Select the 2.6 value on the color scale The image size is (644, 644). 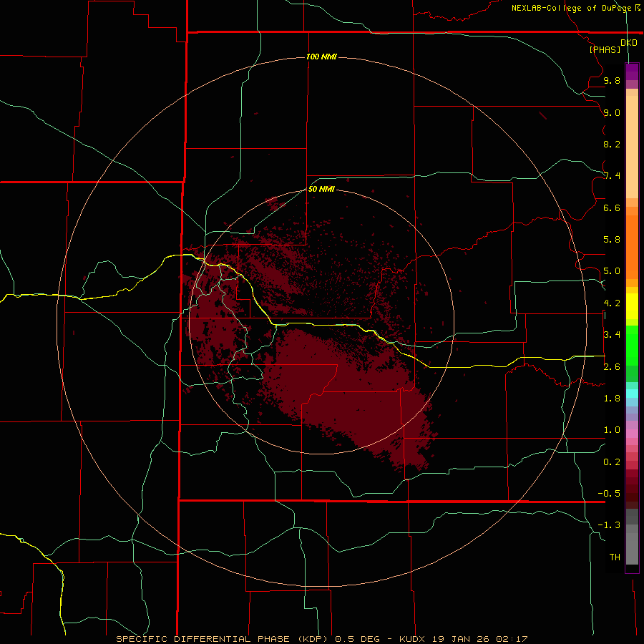coord(612,367)
